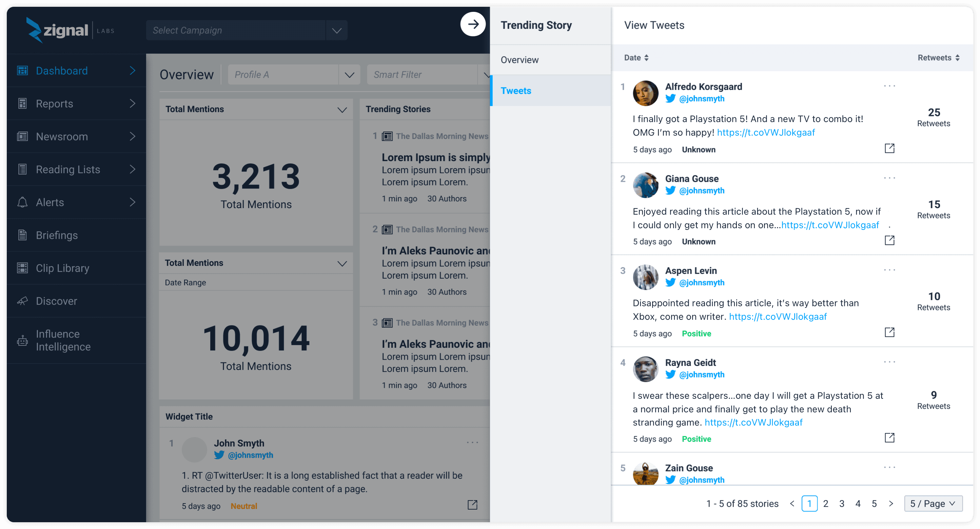Open external link icon on Alfredo Korsgaard's tweet

point(889,148)
